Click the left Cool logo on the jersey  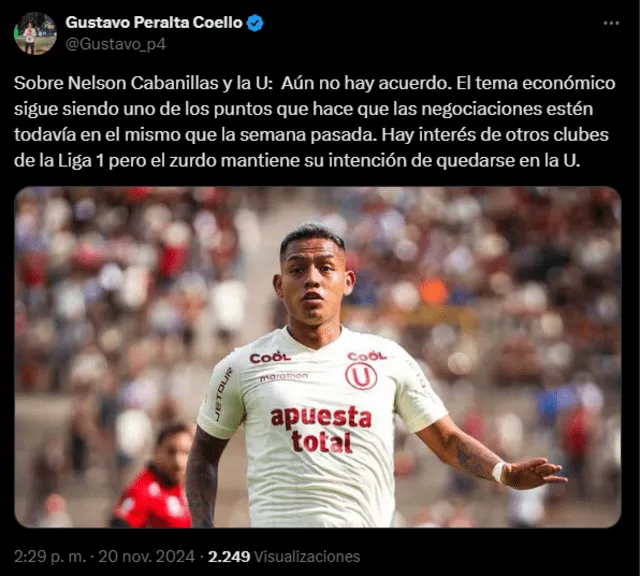pyautogui.click(x=270, y=357)
